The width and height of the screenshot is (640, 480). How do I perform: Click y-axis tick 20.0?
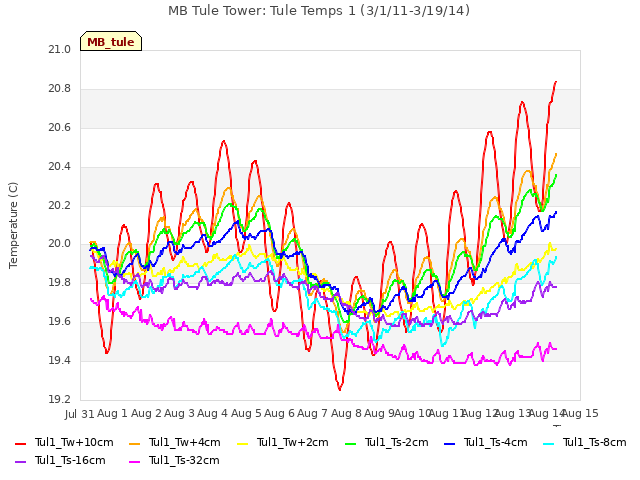tap(60, 244)
